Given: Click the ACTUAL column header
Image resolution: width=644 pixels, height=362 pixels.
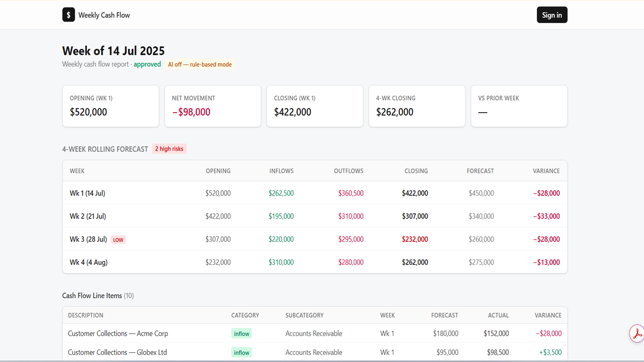Looking at the screenshot, I should pos(498,315).
